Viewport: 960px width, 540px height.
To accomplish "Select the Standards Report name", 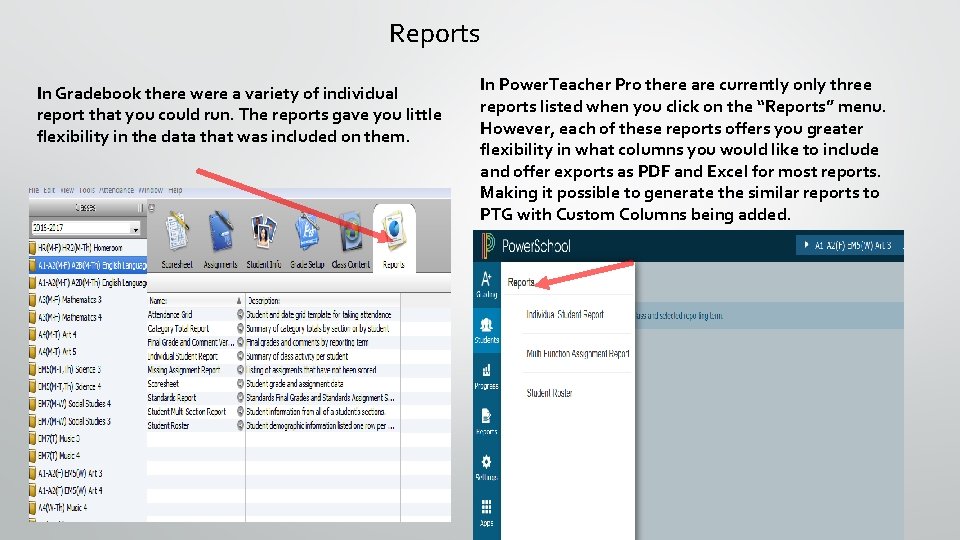I will [x=171, y=397].
